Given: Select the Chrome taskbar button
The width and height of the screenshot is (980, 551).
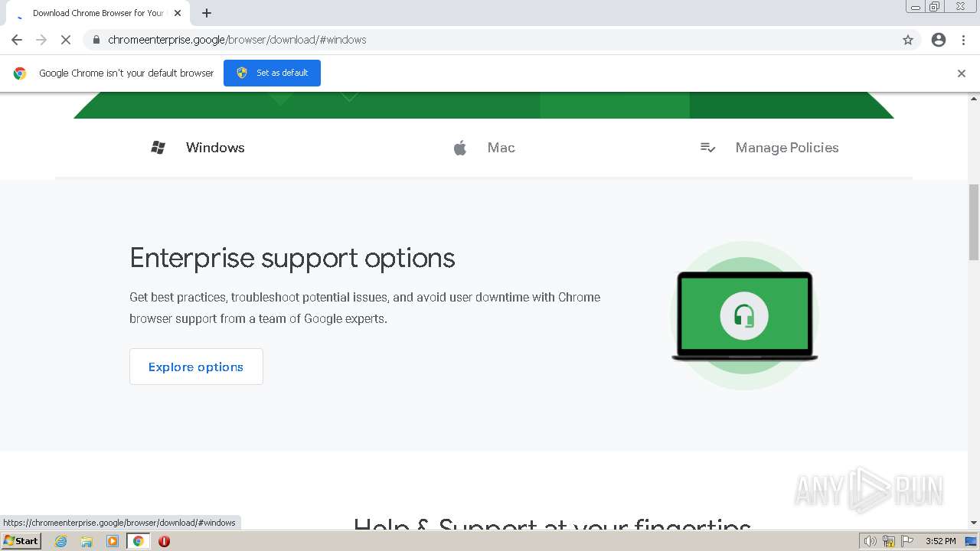Looking at the screenshot, I should coord(139,541).
